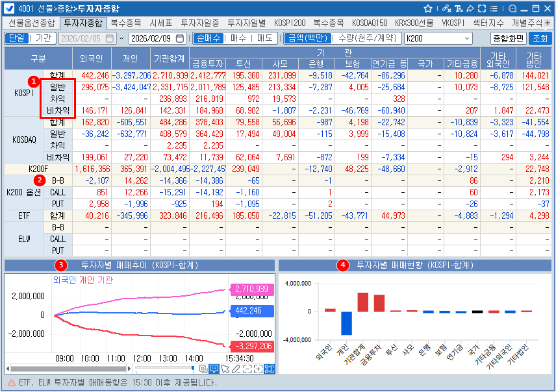
Task: Click the unlink chain icon in title bar
Action: [446, 9]
